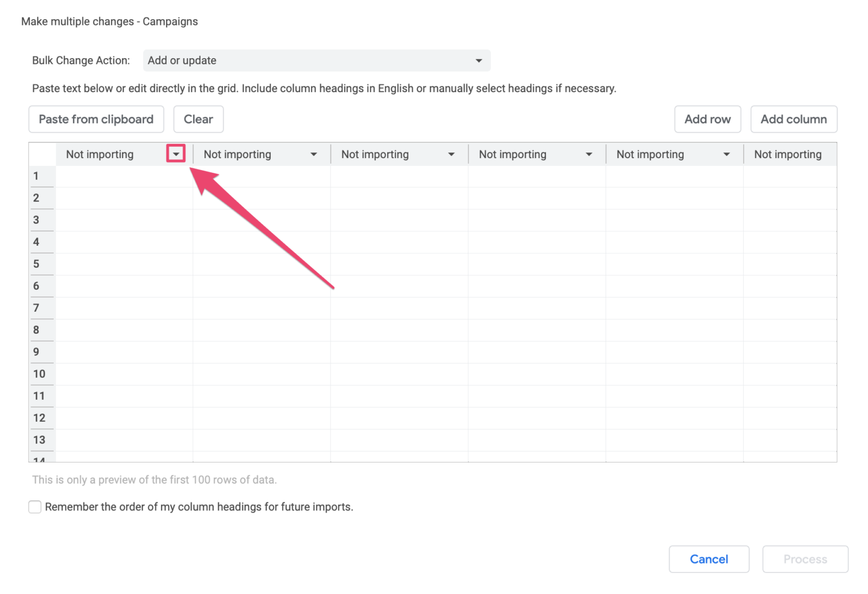868x594 pixels.
Task: Cancel the bulk change dialog
Action: click(x=709, y=559)
